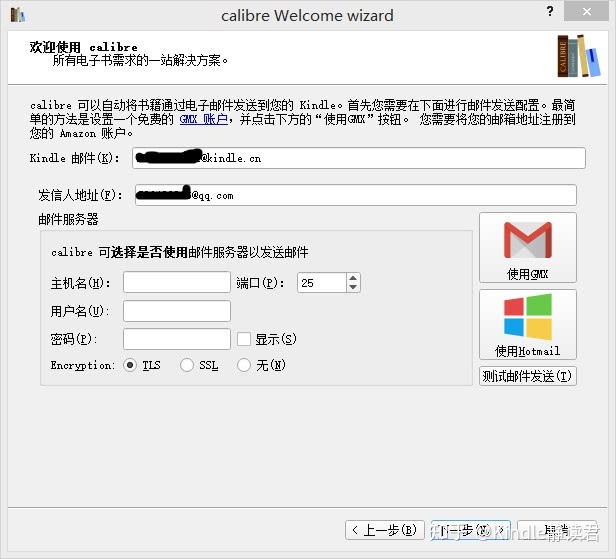Viewport: 616px width, 559px height.
Task: Focus the Kindle email input field
Action: click(359, 158)
